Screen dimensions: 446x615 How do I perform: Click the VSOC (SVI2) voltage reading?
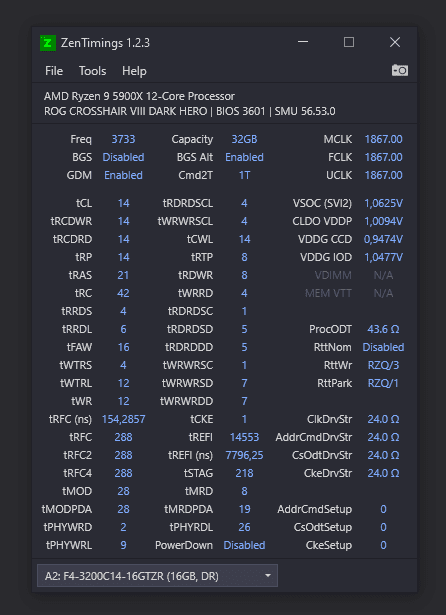pyautogui.click(x=383, y=203)
